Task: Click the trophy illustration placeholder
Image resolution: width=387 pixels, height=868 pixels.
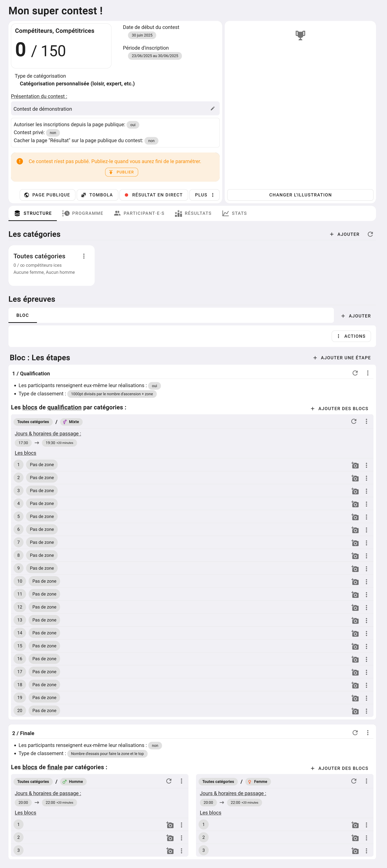Action: [300, 35]
